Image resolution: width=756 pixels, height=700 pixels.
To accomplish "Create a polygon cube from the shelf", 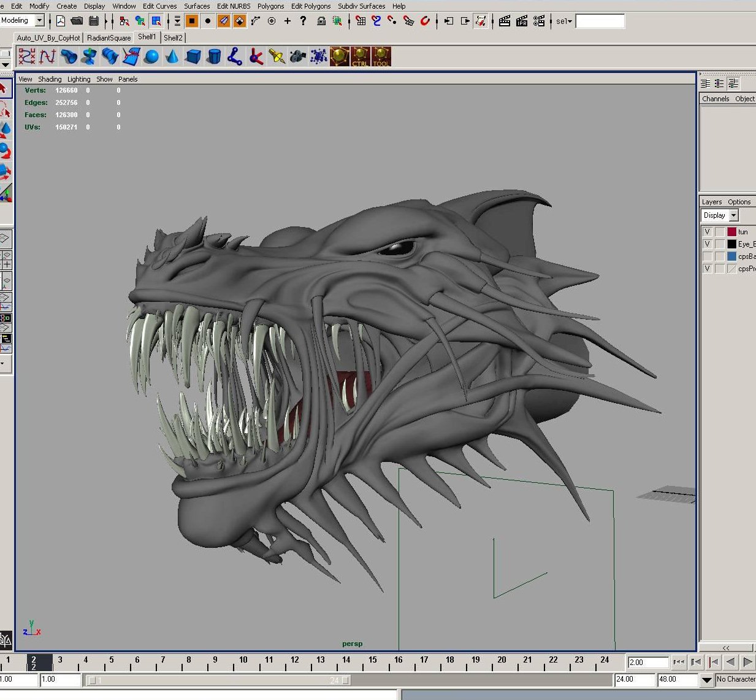I will click(x=193, y=57).
